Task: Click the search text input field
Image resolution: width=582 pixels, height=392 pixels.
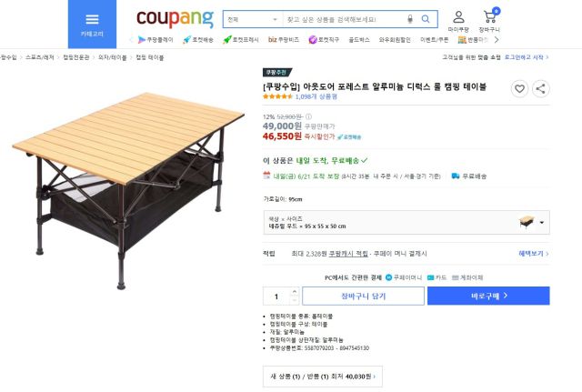Action: [x=344, y=19]
